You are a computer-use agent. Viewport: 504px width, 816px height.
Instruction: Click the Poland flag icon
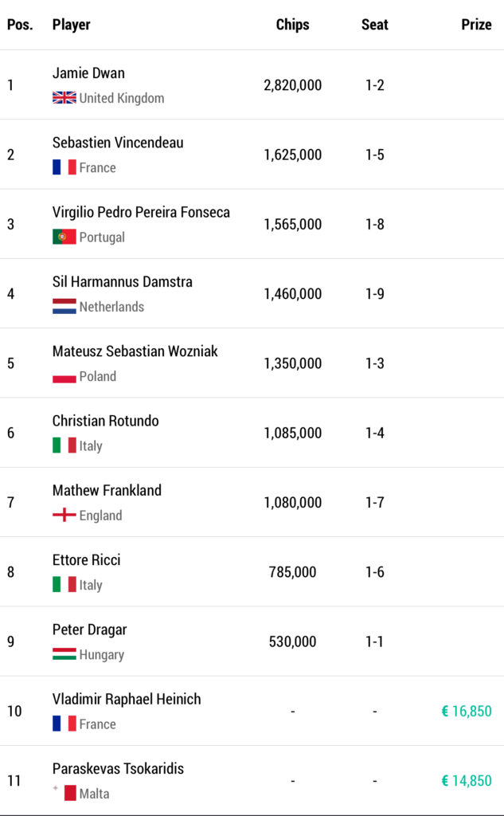click(x=64, y=376)
